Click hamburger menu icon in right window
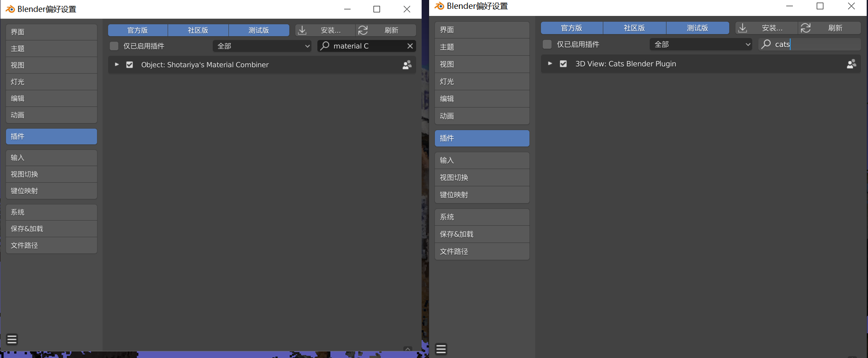The image size is (868, 358). coord(441,349)
